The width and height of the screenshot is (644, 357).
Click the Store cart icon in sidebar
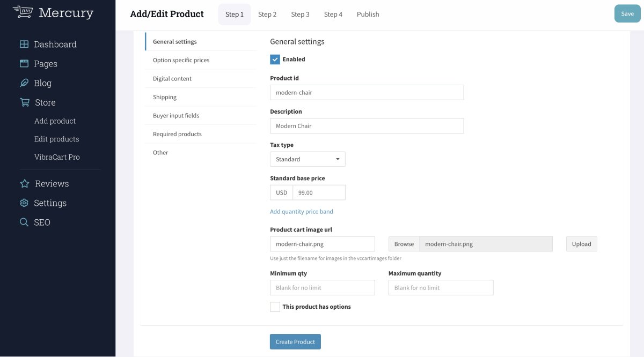click(24, 102)
